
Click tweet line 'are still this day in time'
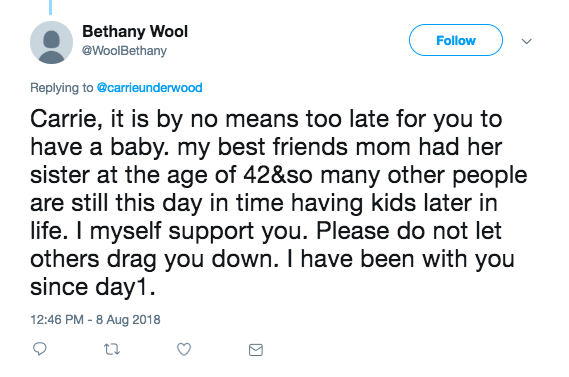[x=264, y=203]
